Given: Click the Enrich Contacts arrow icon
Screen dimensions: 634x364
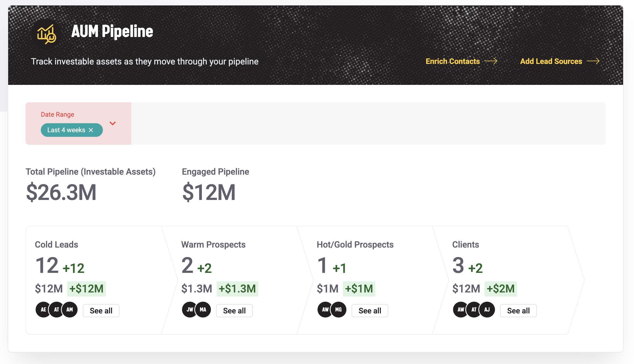Looking at the screenshot, I should tap(491, 61).
